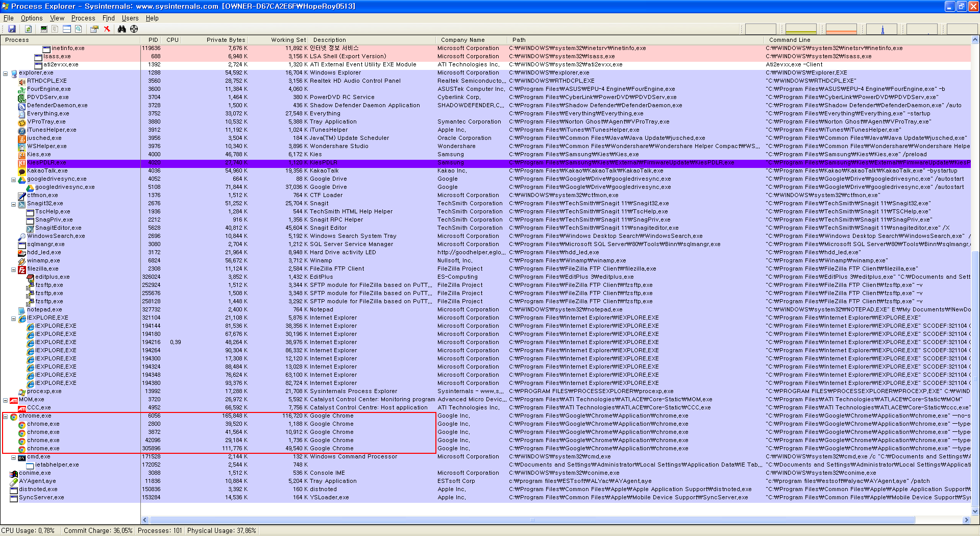The image size is (980, 536).
Task: Click the Refresh Now toolbar icon
Action: click(28, 29)
